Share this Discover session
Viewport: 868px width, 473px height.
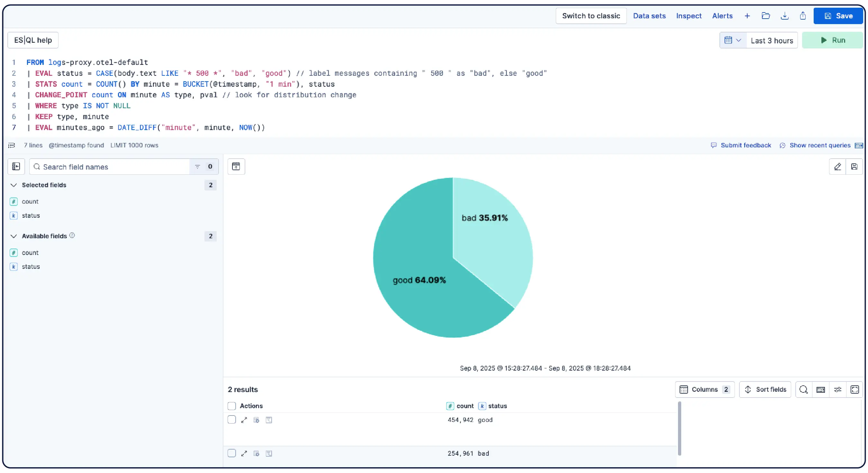[x=803, y=16]
